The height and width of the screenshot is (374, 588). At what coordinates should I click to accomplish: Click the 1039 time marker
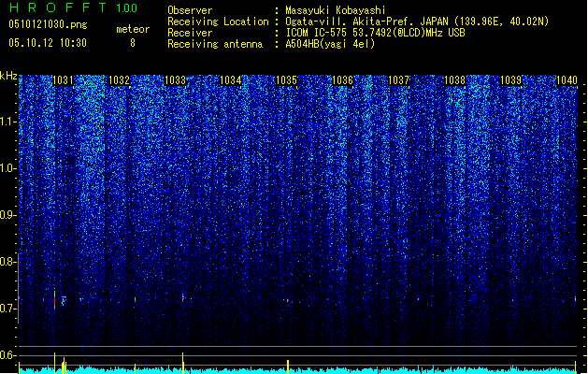click(x=510, y=80)
